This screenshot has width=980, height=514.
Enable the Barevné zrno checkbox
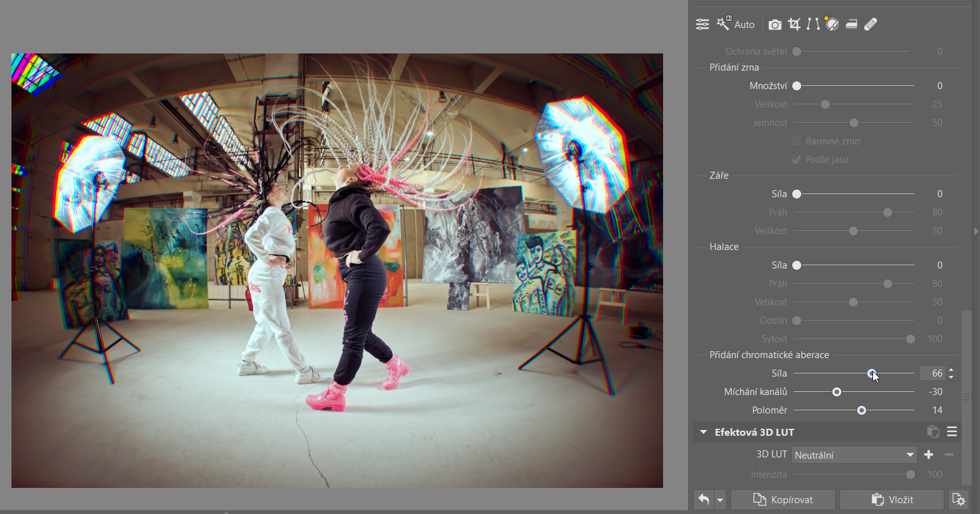pyautogui.click(x=797, y=141)
